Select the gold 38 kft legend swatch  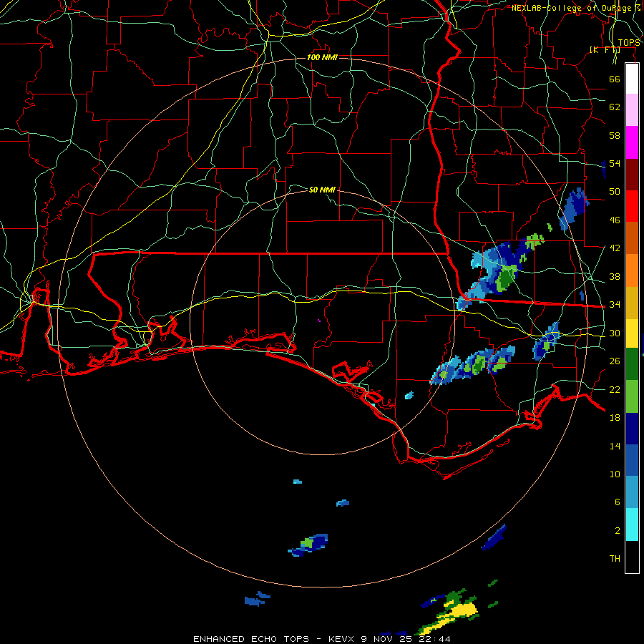(x=632, y=303)
